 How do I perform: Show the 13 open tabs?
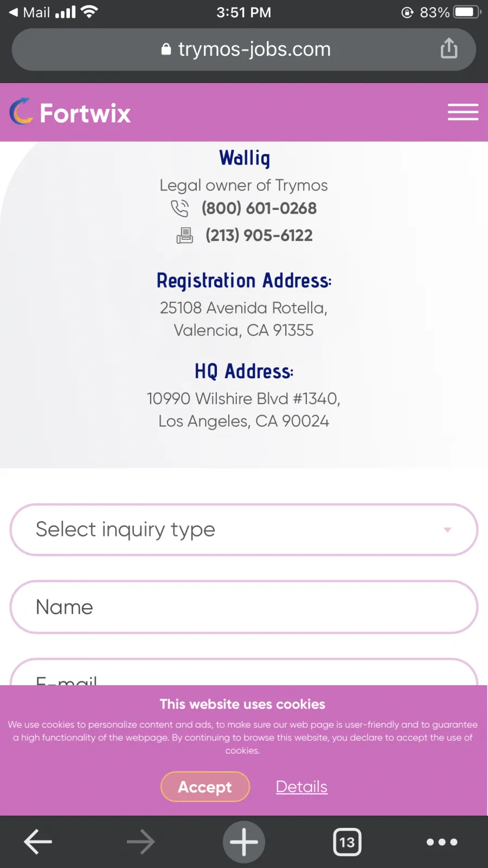347,842
